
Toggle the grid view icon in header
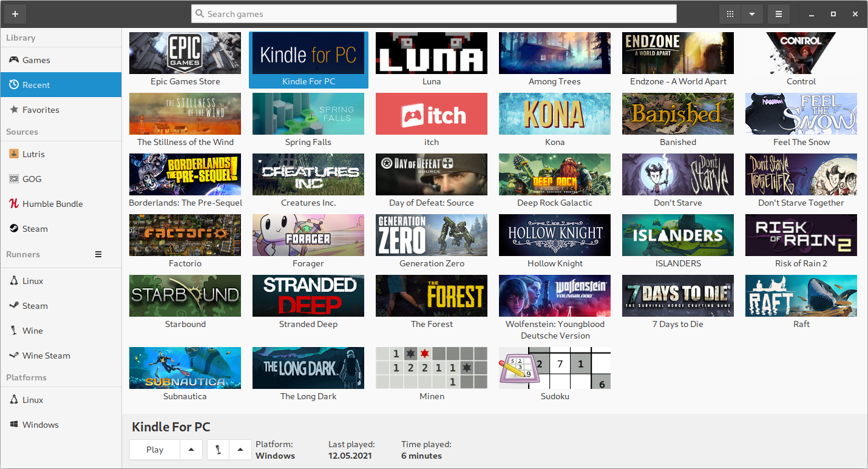coord(730,14)
